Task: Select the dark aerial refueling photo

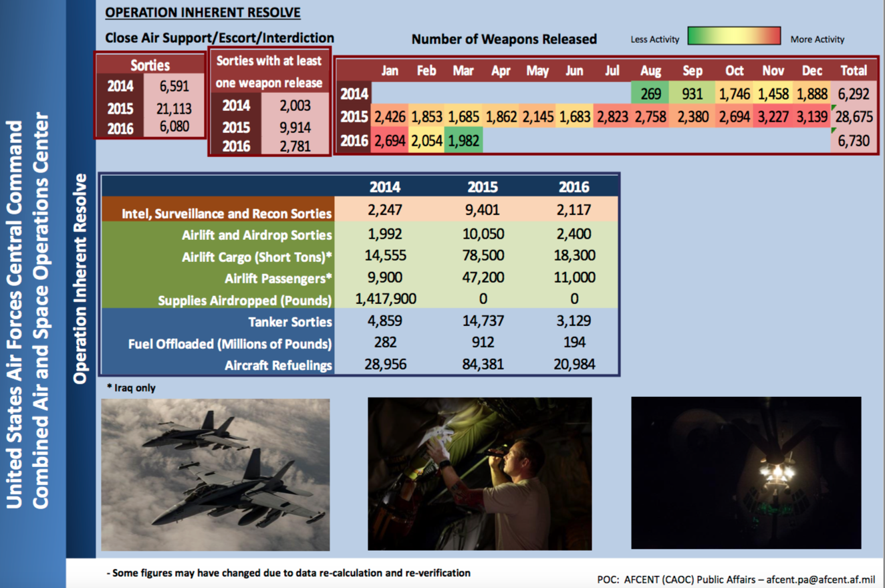Action: tap(746, 473)
